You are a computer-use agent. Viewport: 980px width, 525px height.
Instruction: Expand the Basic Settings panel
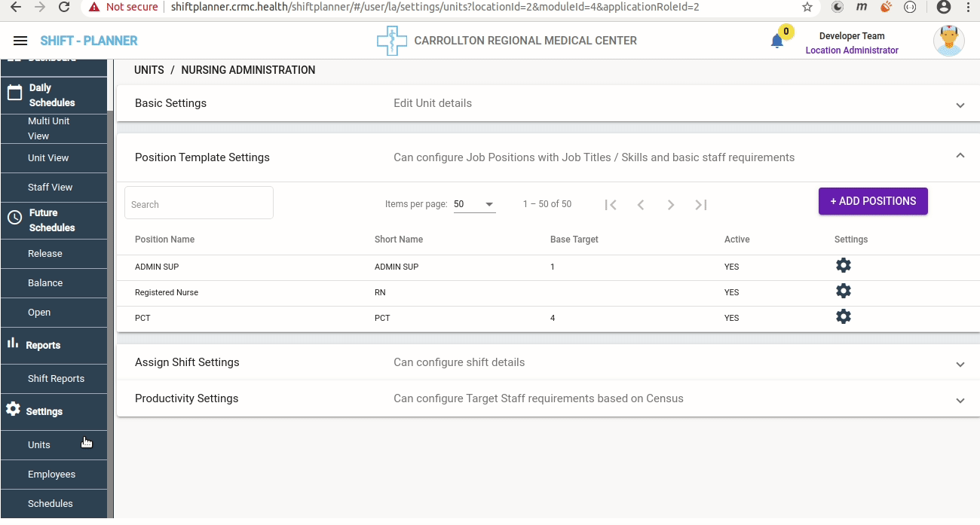tap(960, 105)
